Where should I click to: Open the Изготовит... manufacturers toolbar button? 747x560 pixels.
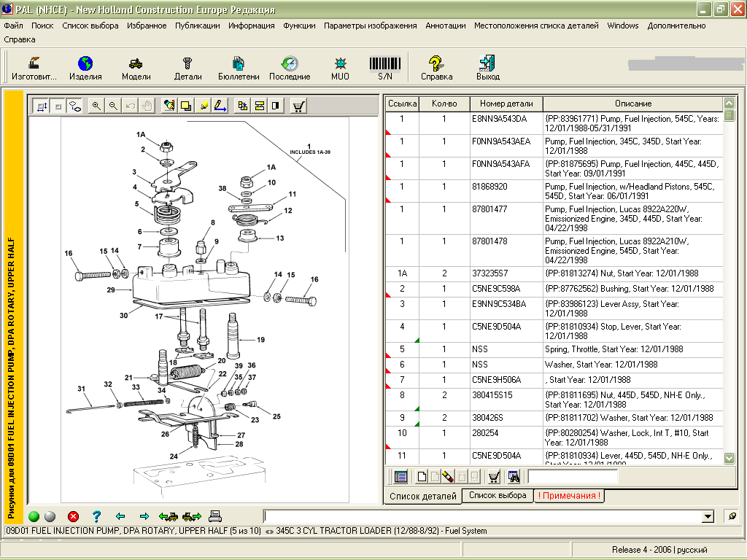34,68
